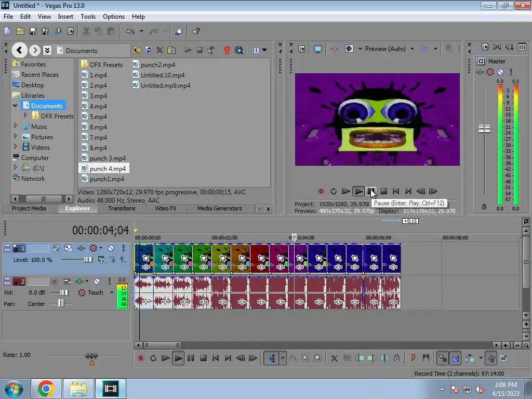Collapse the Documents tree node
This screenshot has width=532, height=399.
(15, 105)
